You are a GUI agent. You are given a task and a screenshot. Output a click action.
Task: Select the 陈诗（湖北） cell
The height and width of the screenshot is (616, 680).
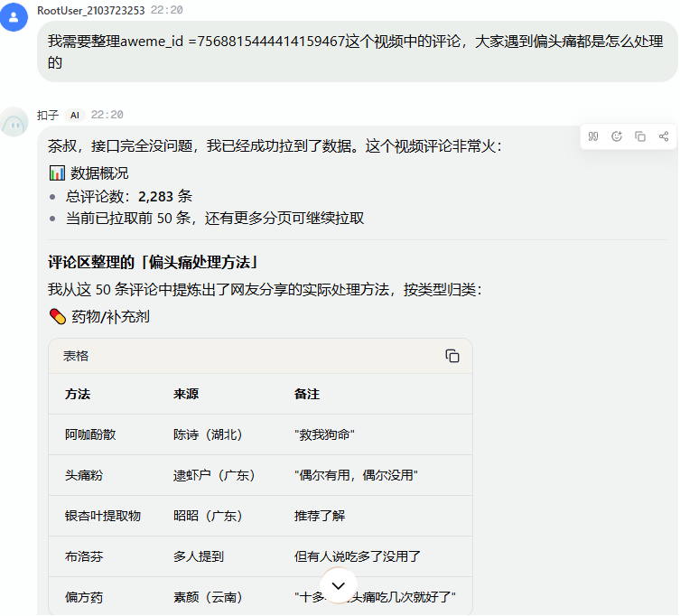(x=208, y=434)
